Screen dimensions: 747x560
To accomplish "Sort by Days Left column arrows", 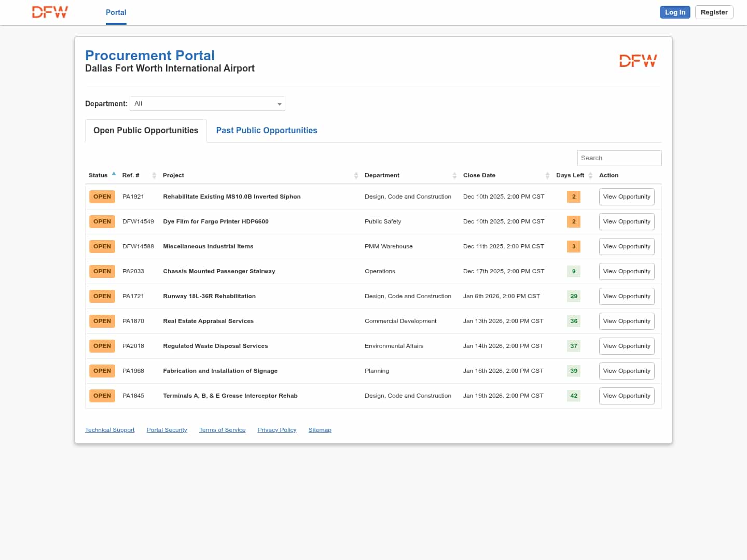I will coord(590,176).
